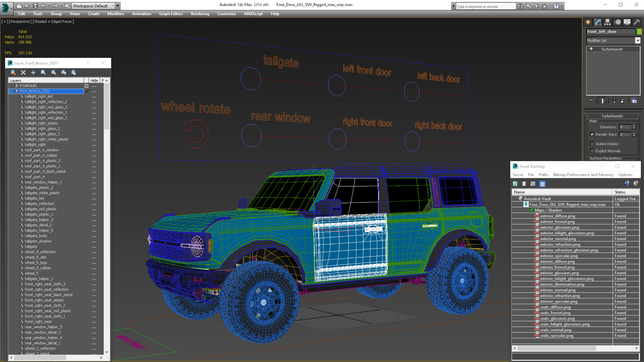
Task: Toggle Show End Result icon in modifier stack
Action: point(602,101)
